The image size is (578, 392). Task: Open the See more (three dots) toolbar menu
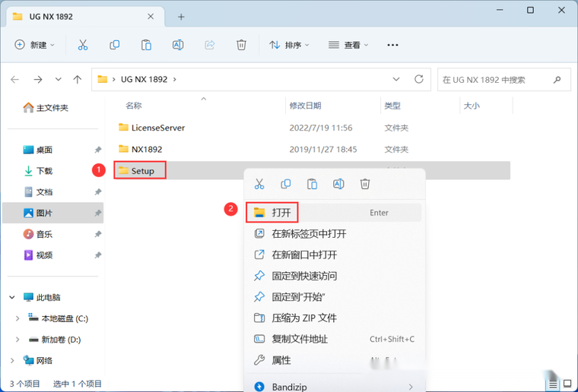392,45
